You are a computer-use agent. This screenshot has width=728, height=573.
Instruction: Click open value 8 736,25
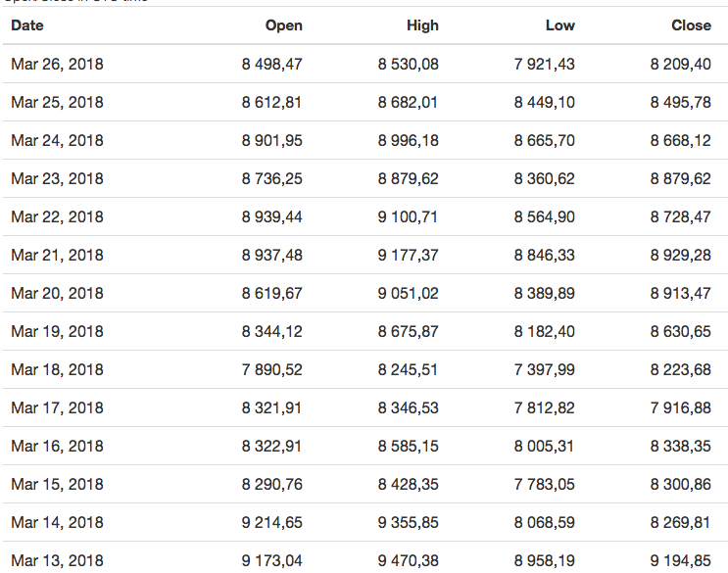pos(271,178)
